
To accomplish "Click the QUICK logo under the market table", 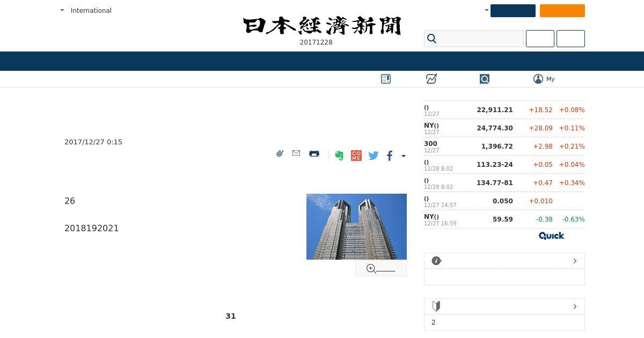I will coord(551,236).
